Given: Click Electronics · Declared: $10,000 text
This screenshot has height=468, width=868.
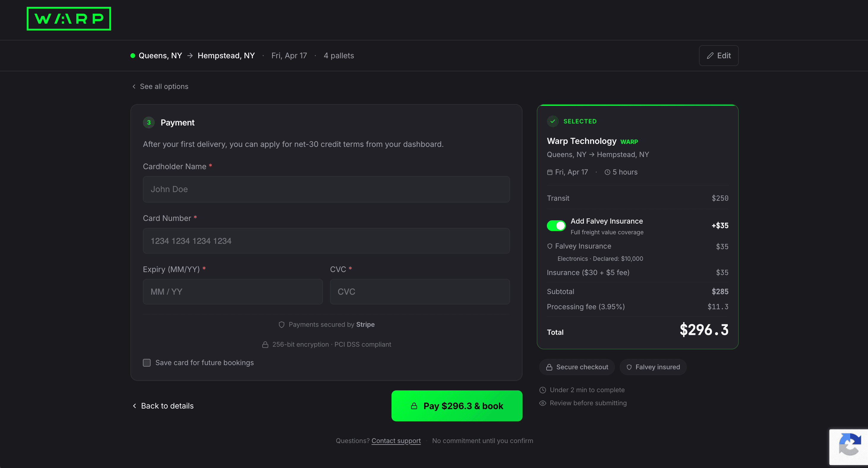Looking at the screenshot, I should tap(600, 259).
